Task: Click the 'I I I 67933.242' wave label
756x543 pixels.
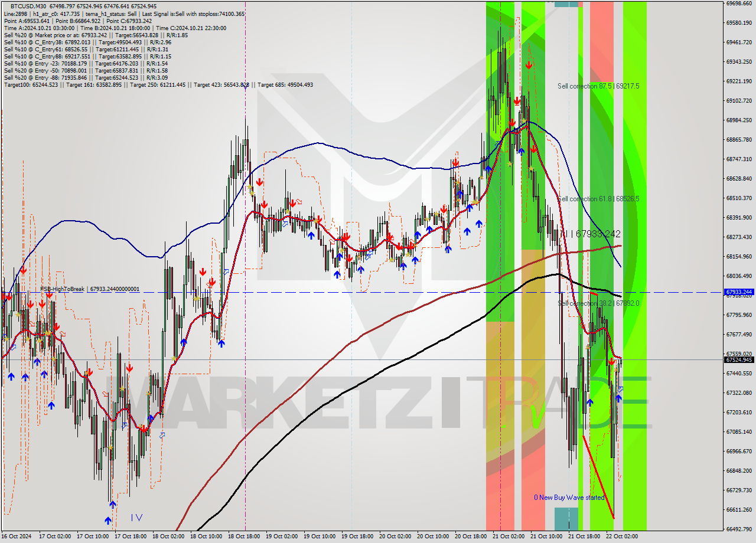Action: tap(591, 234)
